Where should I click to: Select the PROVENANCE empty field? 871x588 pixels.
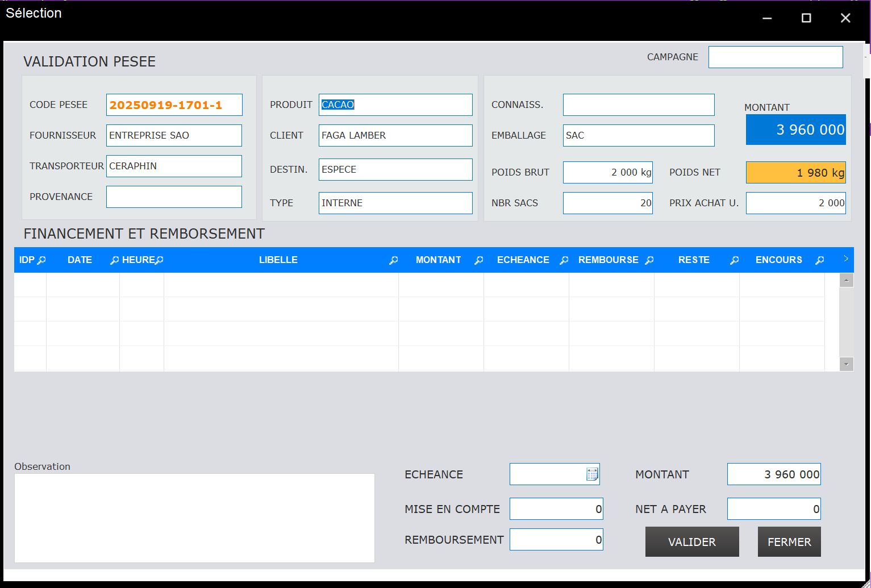[x=174, y=197]
